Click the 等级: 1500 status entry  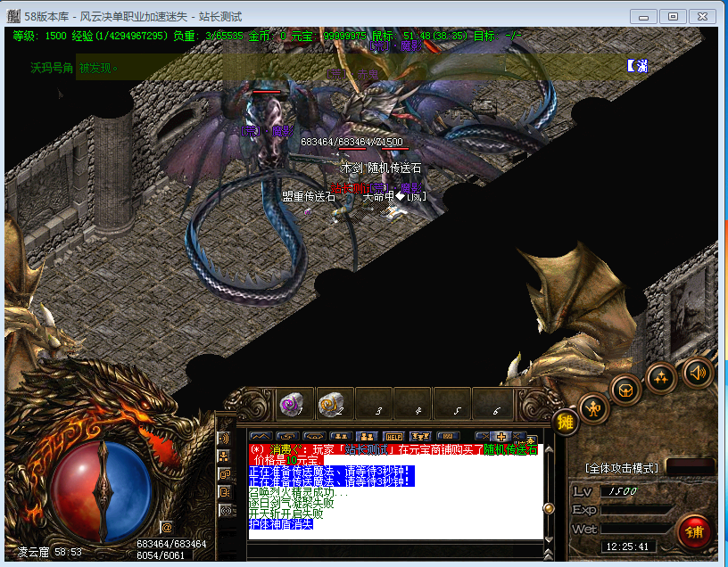point(40,36)
